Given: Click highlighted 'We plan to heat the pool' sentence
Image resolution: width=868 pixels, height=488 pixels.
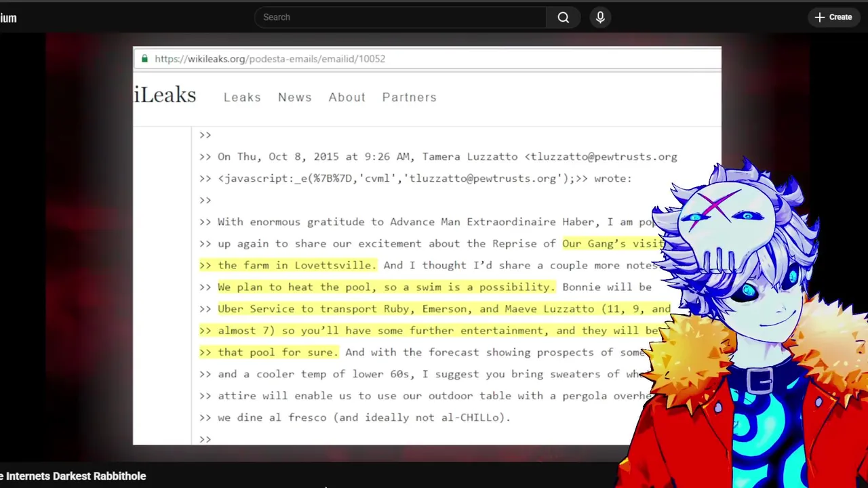Looking at the screenshot, I should [x=386, y=287].
